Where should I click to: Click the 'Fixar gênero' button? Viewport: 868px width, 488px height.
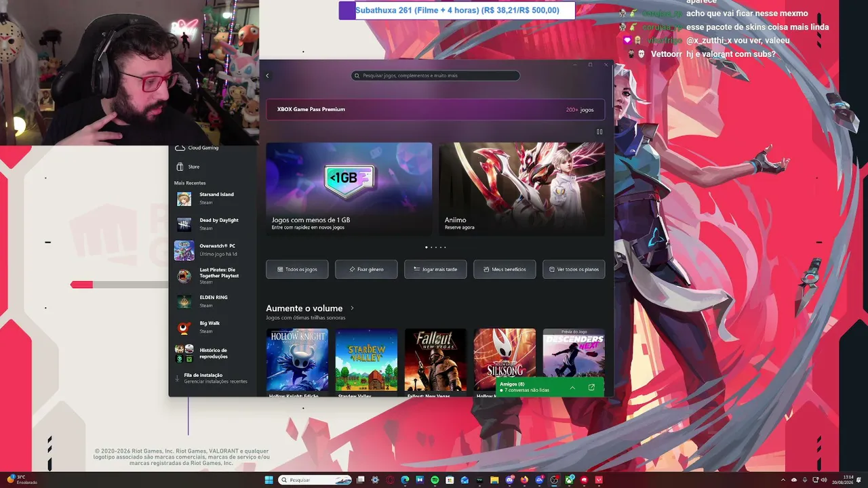pyautogui.click(x=366, y=269)
